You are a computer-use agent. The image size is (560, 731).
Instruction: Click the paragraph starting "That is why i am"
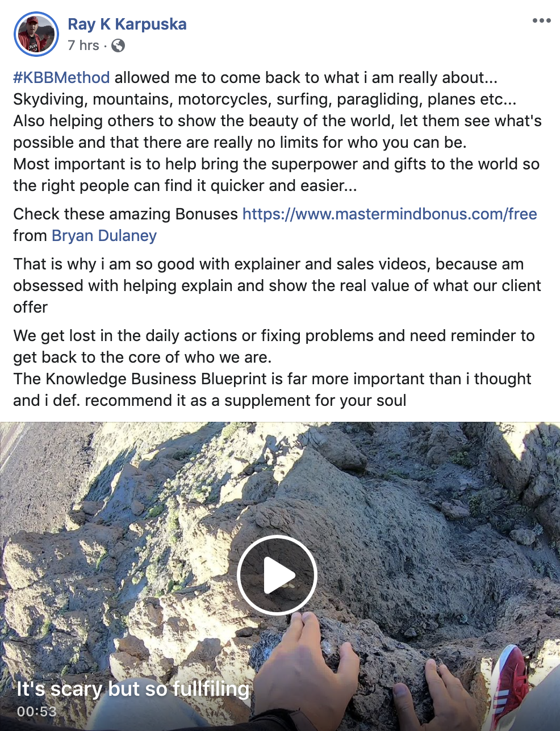(x=268, y=264)
